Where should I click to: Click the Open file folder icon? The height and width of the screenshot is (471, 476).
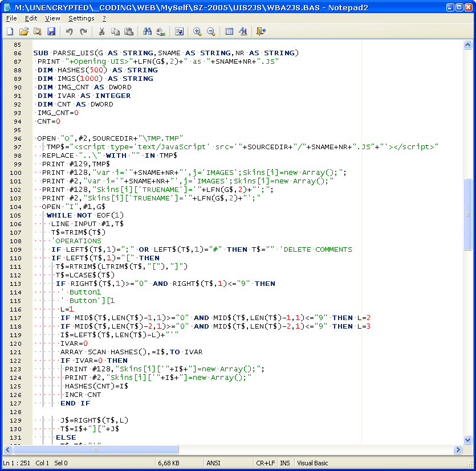point(24,31)
